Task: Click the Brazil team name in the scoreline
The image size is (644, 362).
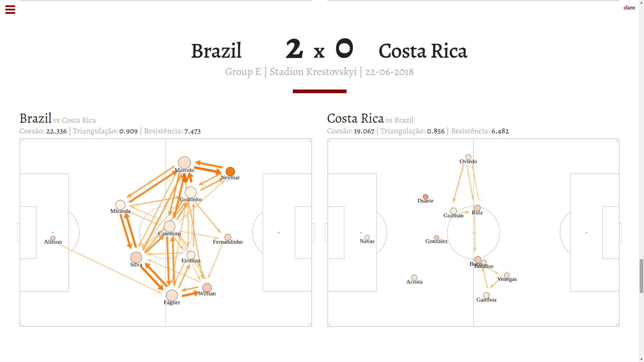Action: coord(216,51)
